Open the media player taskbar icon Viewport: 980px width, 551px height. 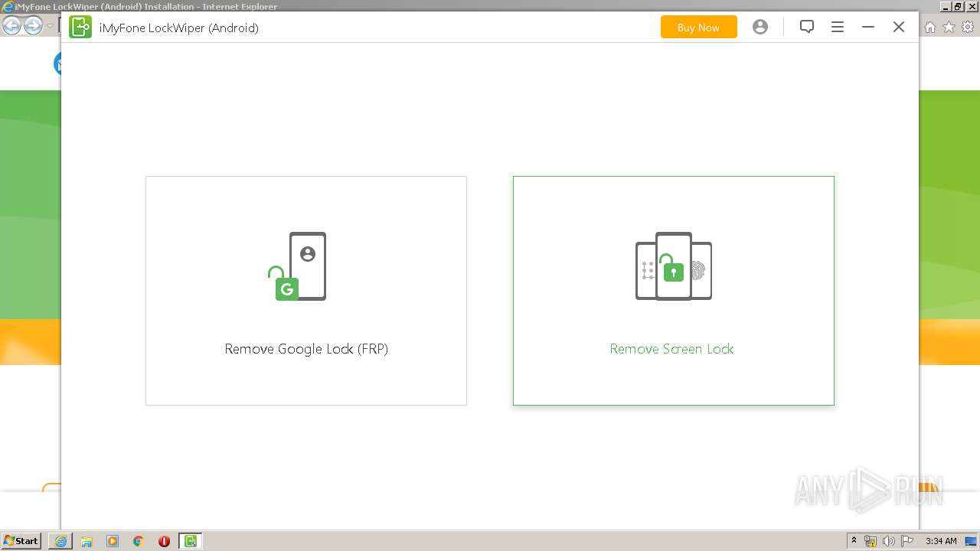coord(113,541)
